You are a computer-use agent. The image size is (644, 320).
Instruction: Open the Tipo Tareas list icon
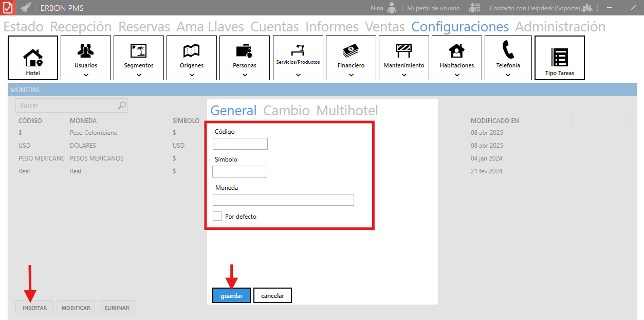(x=560, y=57)
